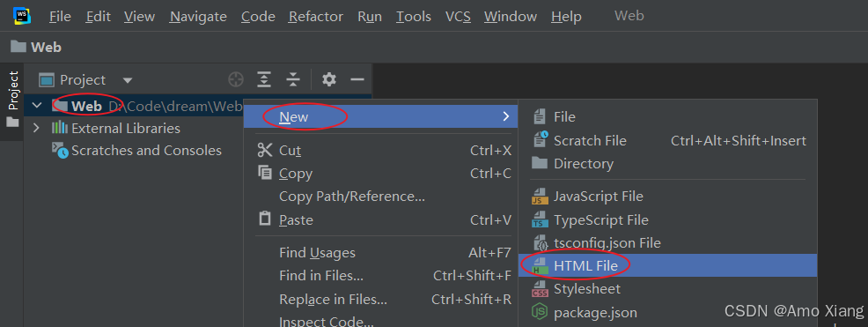
Task: Hide the Project panel with minus icon
Action: 357,80
